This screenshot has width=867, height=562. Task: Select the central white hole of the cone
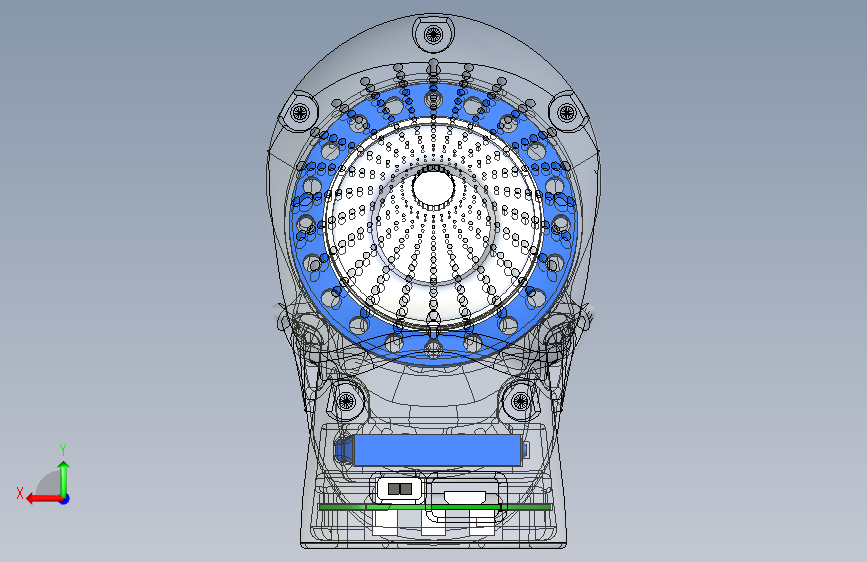(x=434, y=188)
